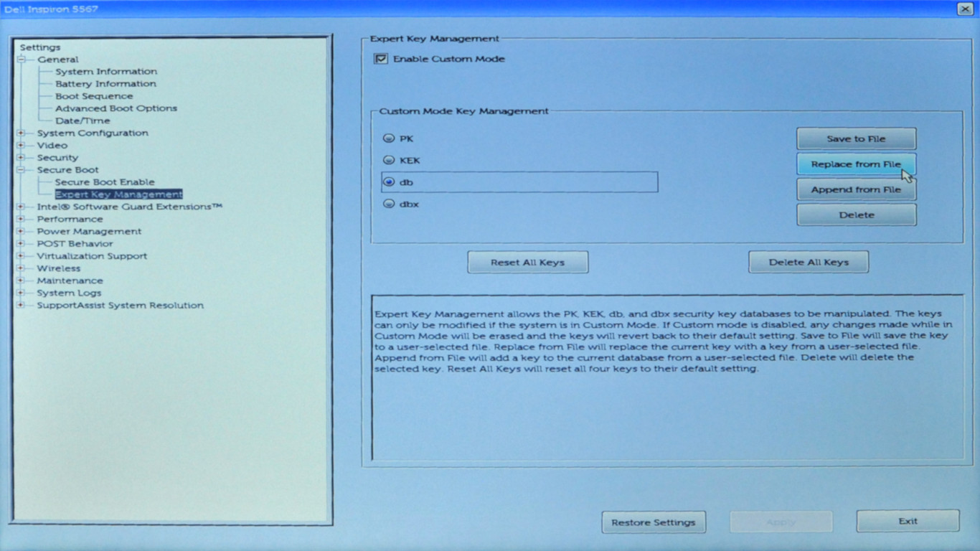Screen dimensions: 980x551
Task: Select the Virtualization Support label
Action: pos(92,255)
